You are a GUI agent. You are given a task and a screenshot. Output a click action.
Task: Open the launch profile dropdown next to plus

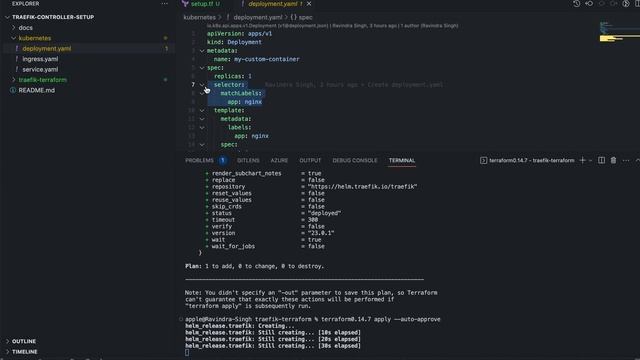(590, 160)
